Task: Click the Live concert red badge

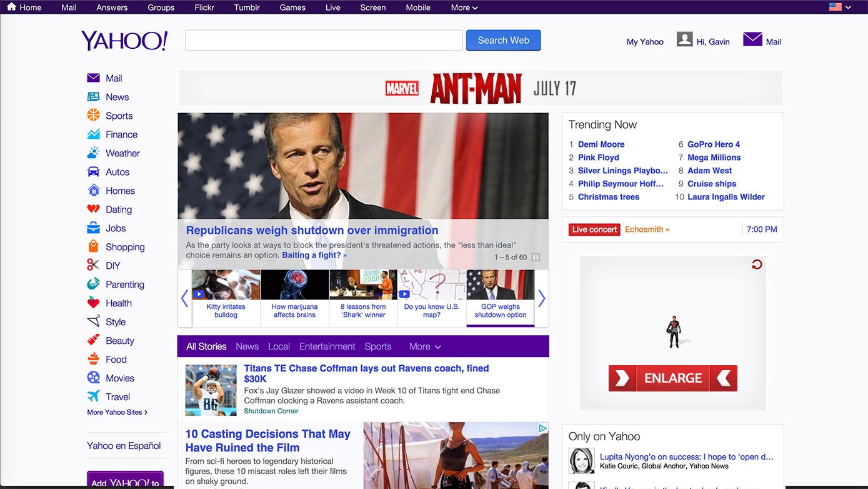Action: click(x=594, y=229)
